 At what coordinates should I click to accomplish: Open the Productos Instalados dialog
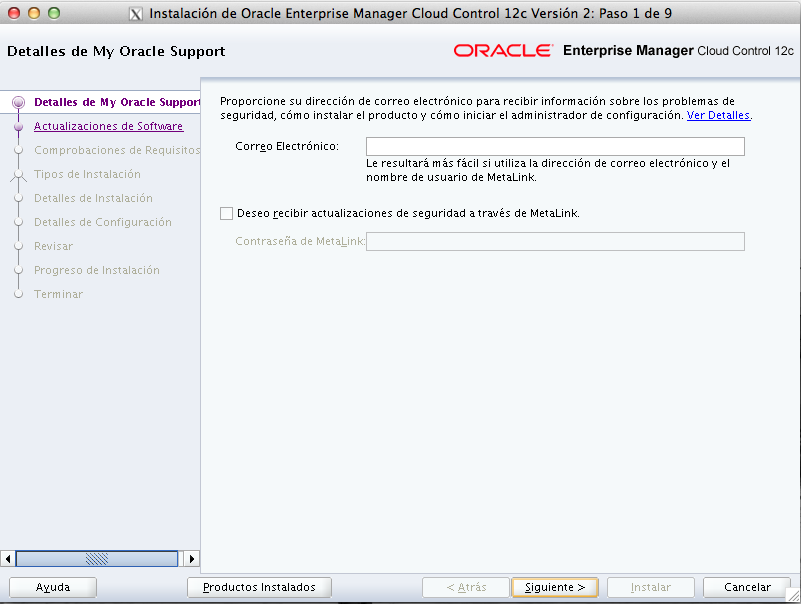pyautogui.click(x=259, y=587)
